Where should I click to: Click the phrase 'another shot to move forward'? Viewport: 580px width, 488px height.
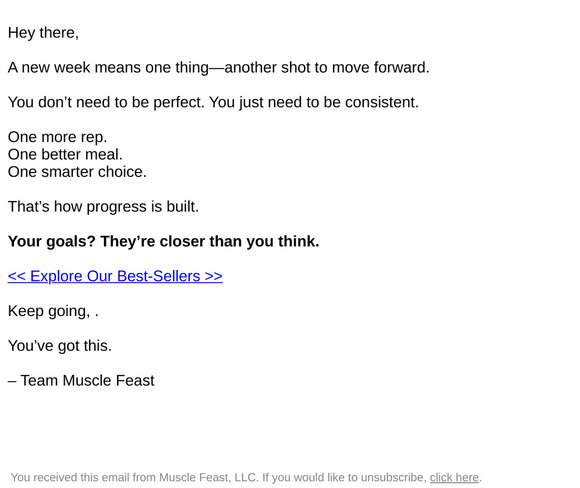[x=326, y=68]
